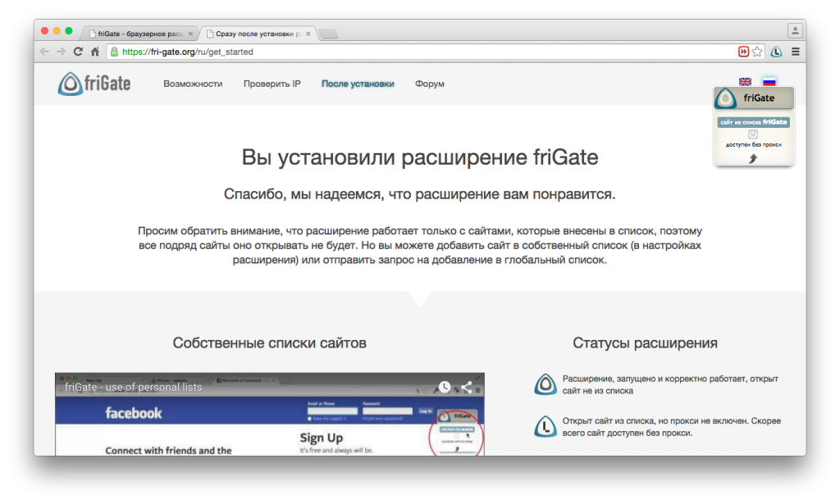Click the green padlock security icon
840x504 pixels.
coord(114,52)
